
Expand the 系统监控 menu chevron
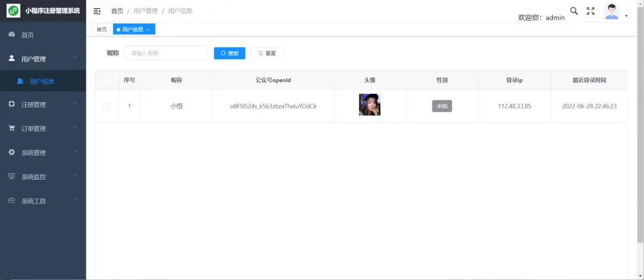pos(75,176)
